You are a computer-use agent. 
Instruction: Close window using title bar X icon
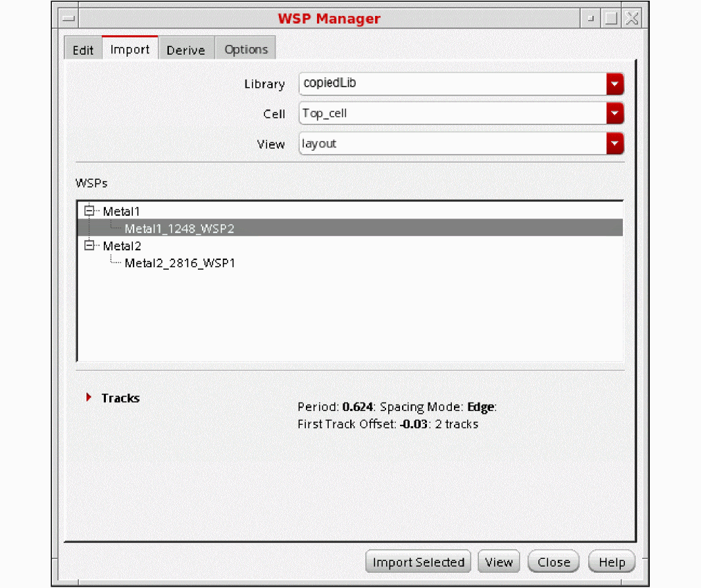coord(631,19)
